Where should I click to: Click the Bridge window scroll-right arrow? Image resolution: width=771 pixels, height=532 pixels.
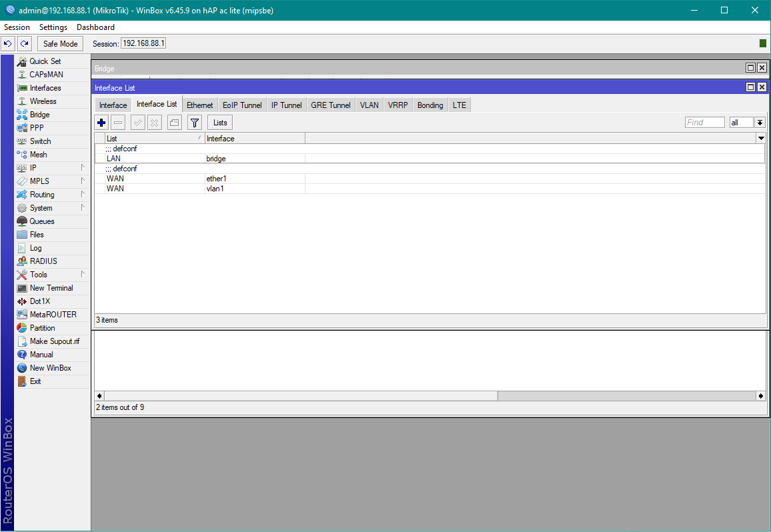[x=761, y=396]
